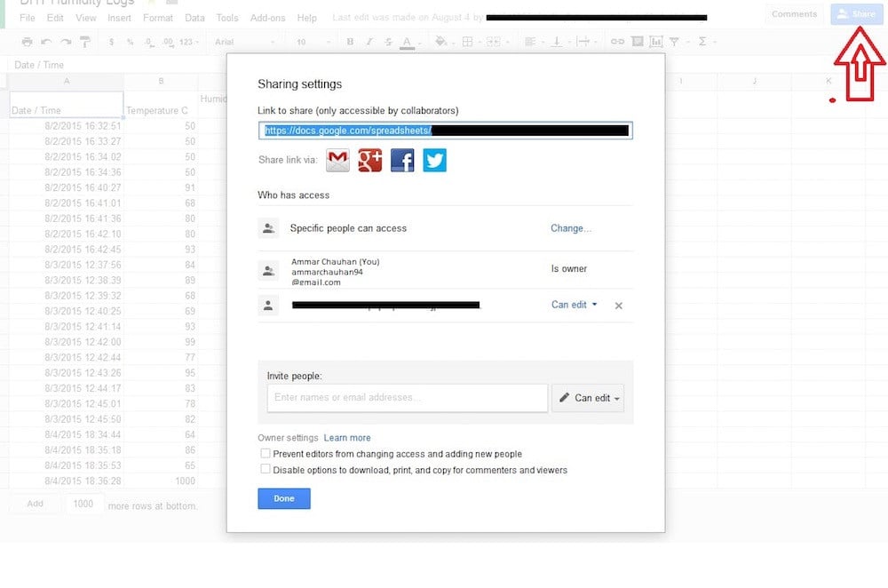Image resolution: width=888 pixels, height=588 pixels.
Task: Click the blue Done button
Action: click(x=284, y=498)
